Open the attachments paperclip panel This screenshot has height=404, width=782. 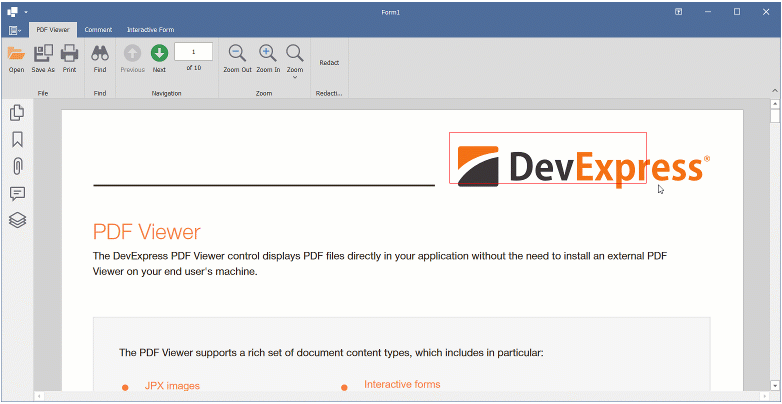[17, 166]
